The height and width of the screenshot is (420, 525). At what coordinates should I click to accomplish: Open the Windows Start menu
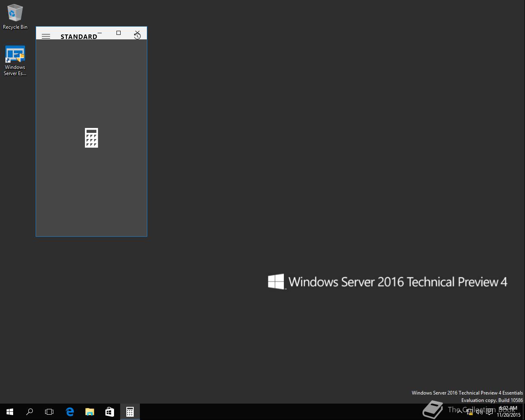10,412
